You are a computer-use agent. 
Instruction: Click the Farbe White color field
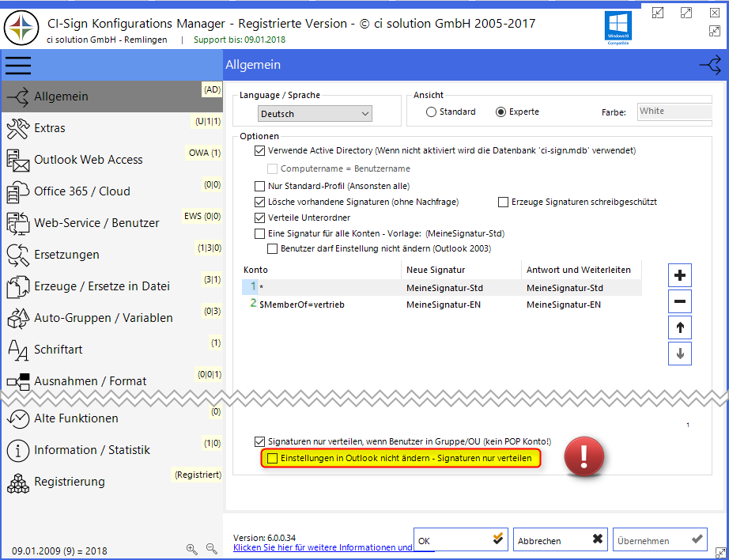[674, 112]
